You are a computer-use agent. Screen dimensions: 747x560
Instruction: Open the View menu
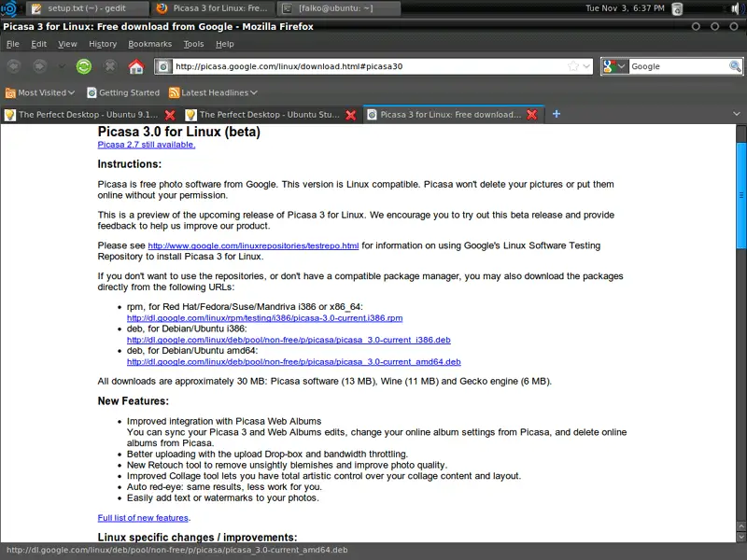coord(67,44)
